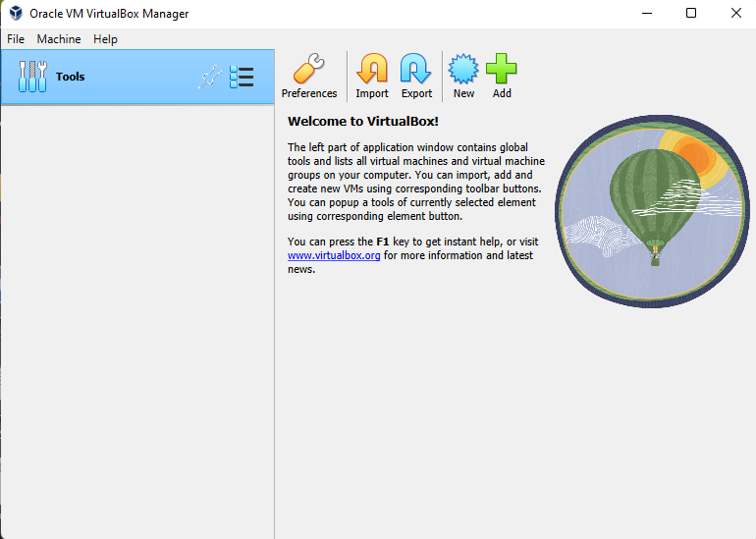
Task: Click the Welcome to VirtualBox! heading
Action: (363, 121)
